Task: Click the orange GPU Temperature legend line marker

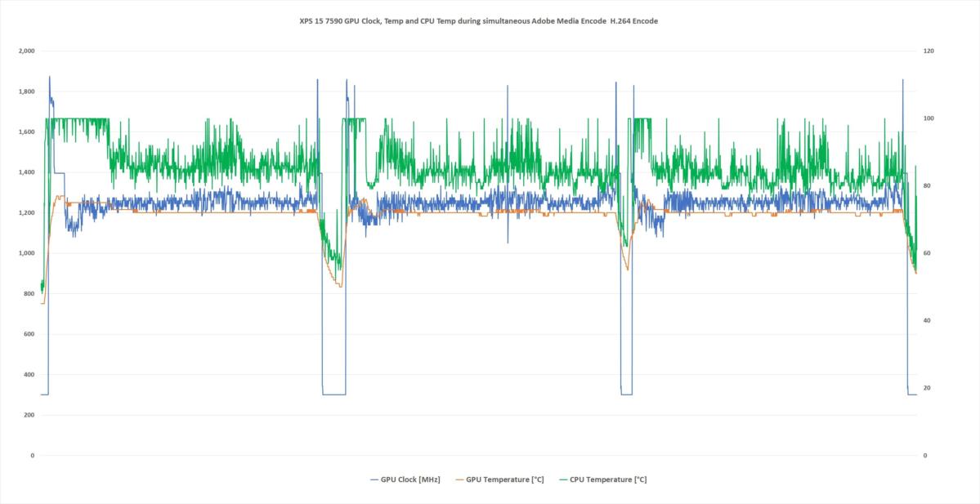Action: 459,479
